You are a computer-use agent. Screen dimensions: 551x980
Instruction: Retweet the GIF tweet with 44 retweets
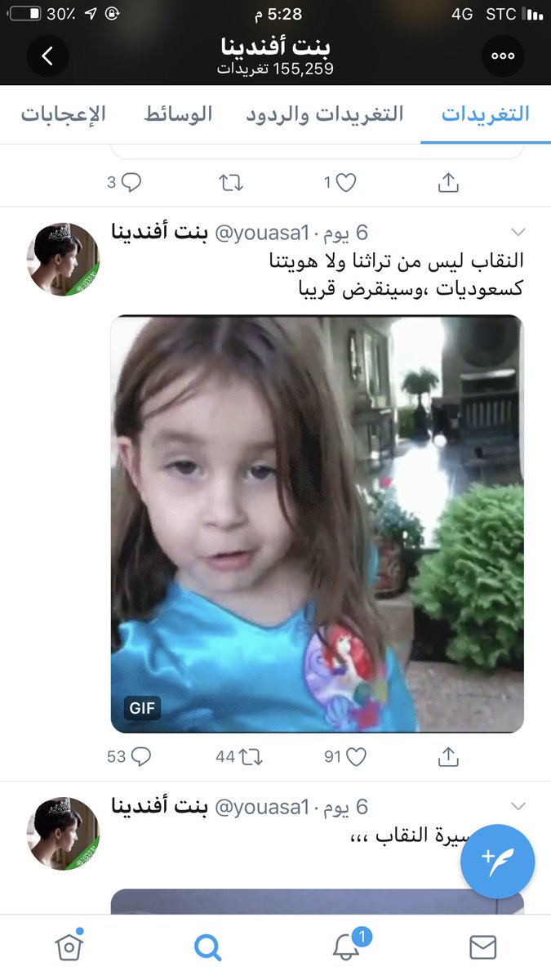point(238,757)
